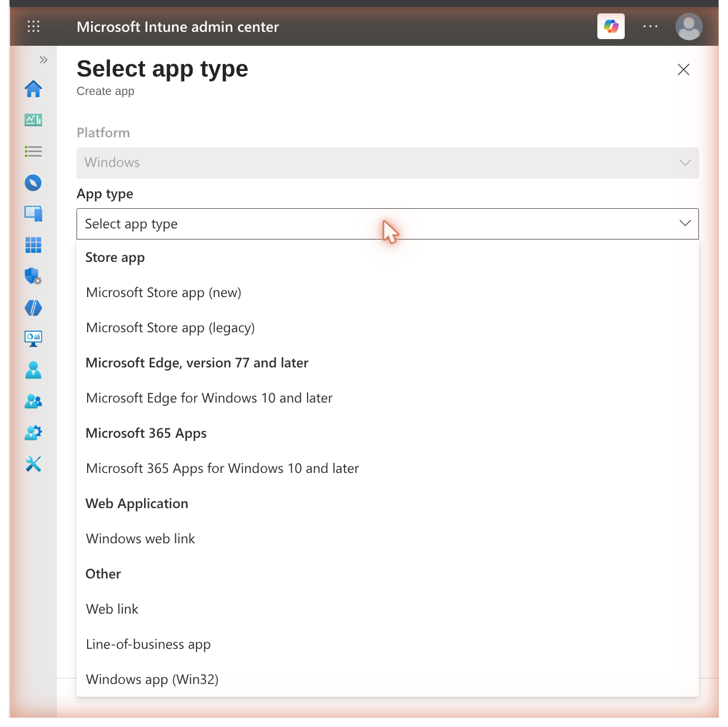The height and width of the screenshot is (727, 728).
Task: Open Apps grid icon in sidebar
Action: [33, 245]
